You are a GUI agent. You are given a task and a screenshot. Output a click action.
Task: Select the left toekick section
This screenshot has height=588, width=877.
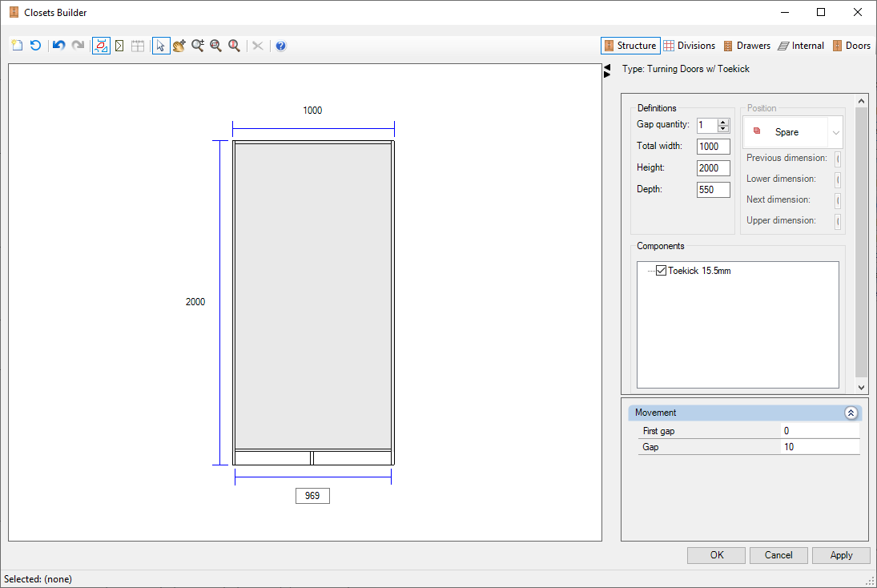[x=272, y=457]
